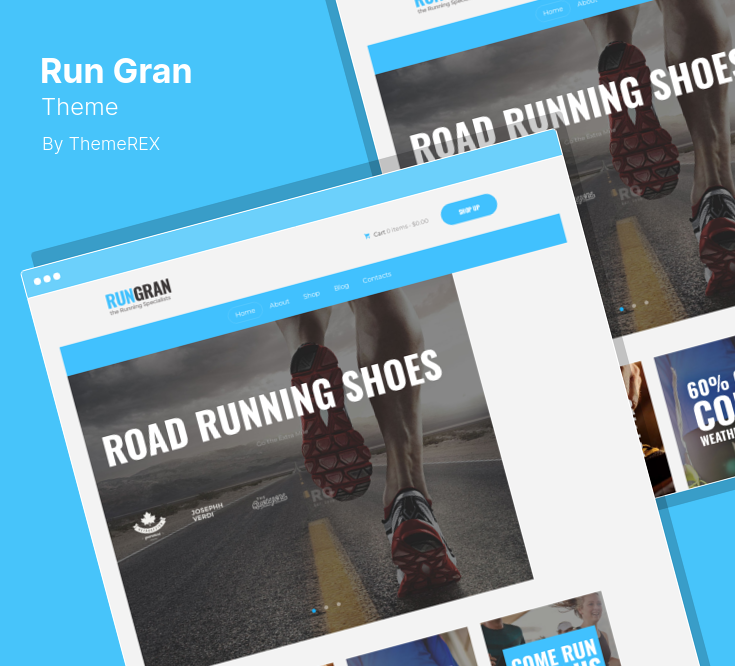Click the RunGran logo in front window
This screenshot has height=666, width=735.
138,297
